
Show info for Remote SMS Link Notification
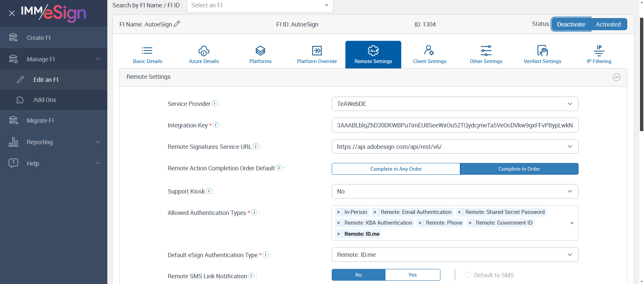point(251,276)
